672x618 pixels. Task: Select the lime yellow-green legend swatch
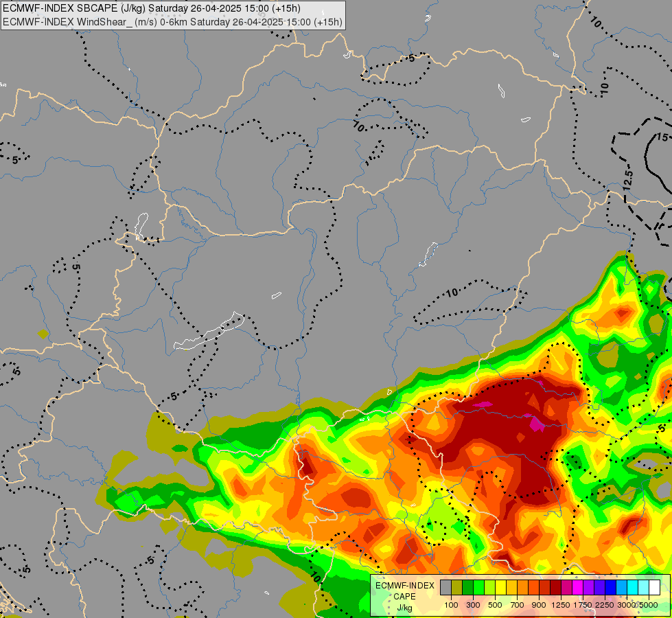pyautogui.click(x=489, y=588)
